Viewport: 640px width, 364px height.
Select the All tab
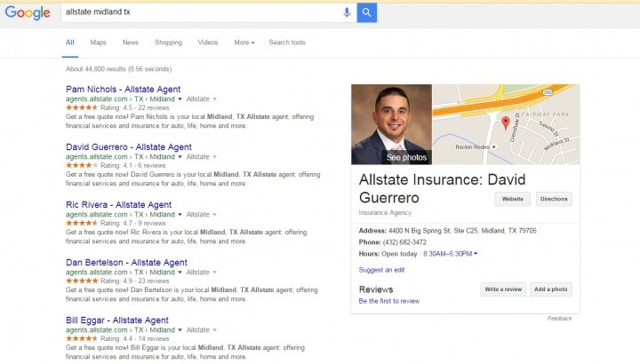point(70,43)
